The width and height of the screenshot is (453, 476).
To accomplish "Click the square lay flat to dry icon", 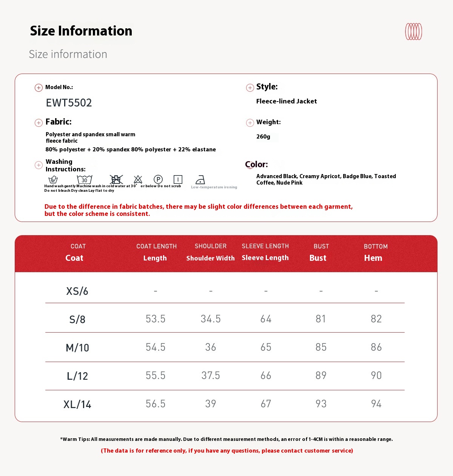I will pyautogui.click(x=178, y=179).
